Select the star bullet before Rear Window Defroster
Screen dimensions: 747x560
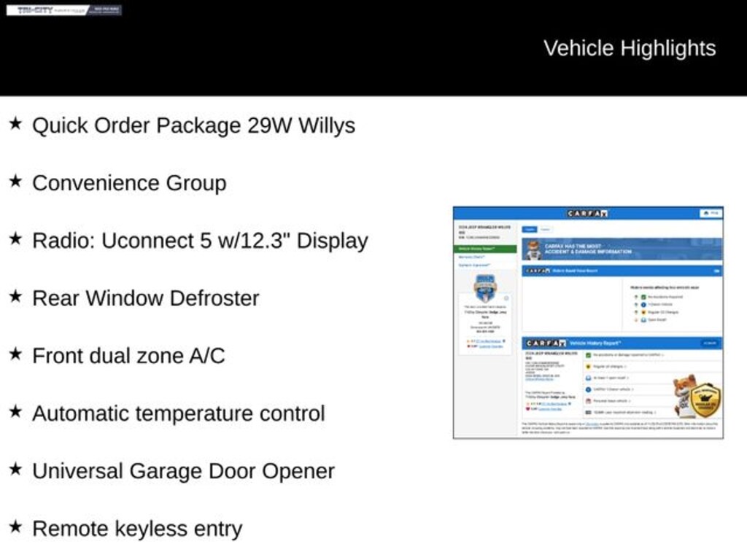tap(15, 297)
